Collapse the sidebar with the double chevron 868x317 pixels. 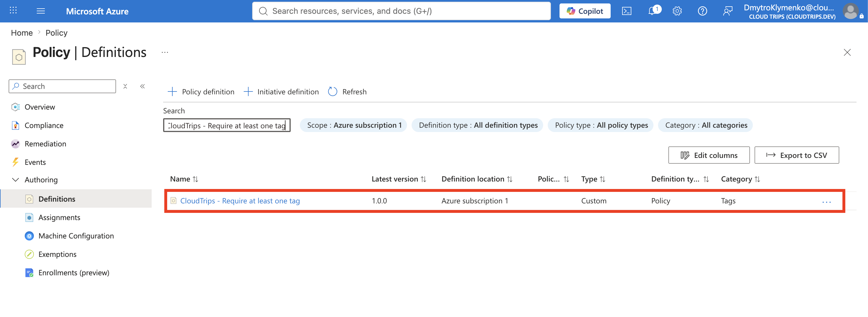coord(142,86)
